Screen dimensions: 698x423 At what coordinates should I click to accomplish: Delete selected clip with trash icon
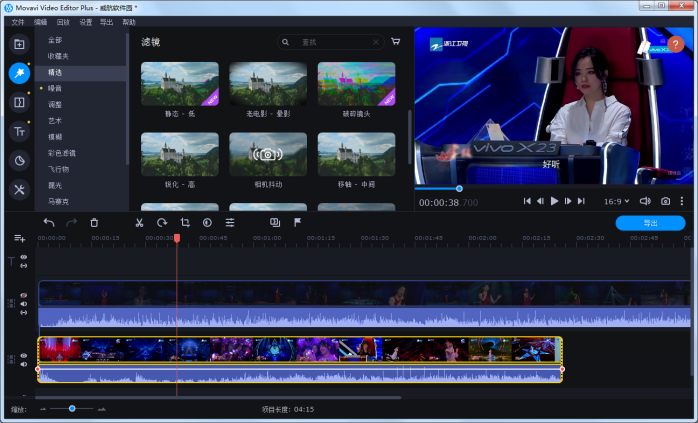(94, 223)
